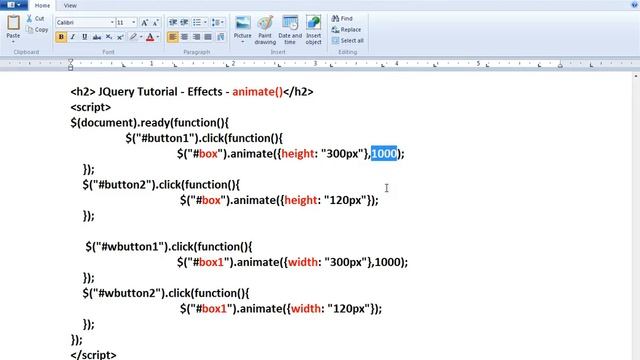Apply the red font color
Image resolution: width=640 pixels, height=360 pixels.
tap(150, 37)
